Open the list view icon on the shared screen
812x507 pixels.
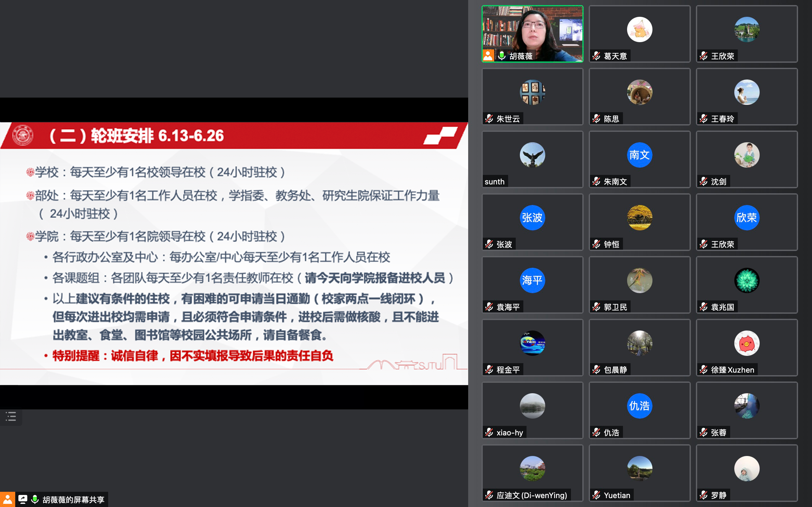(11, 416)
